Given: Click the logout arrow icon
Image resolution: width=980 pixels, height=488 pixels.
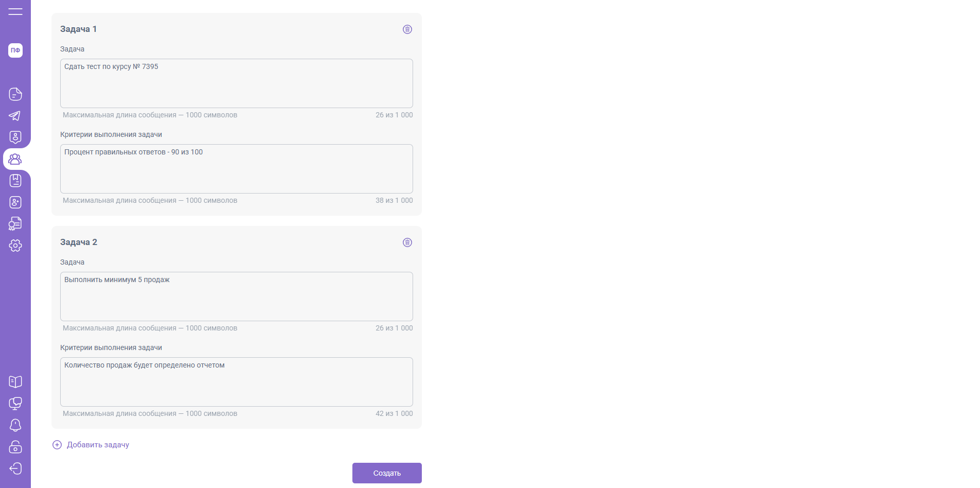Looking at the screenshot, I should [15, 468].
